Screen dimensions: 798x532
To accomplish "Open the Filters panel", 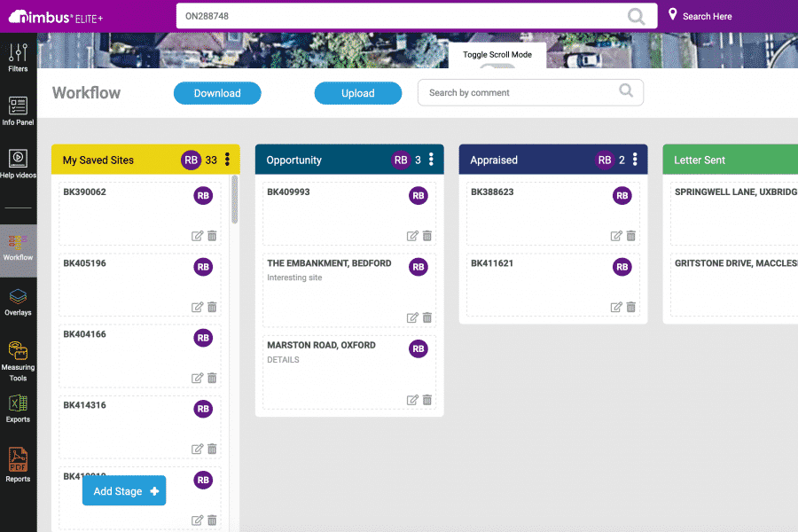I will (18, 55).
